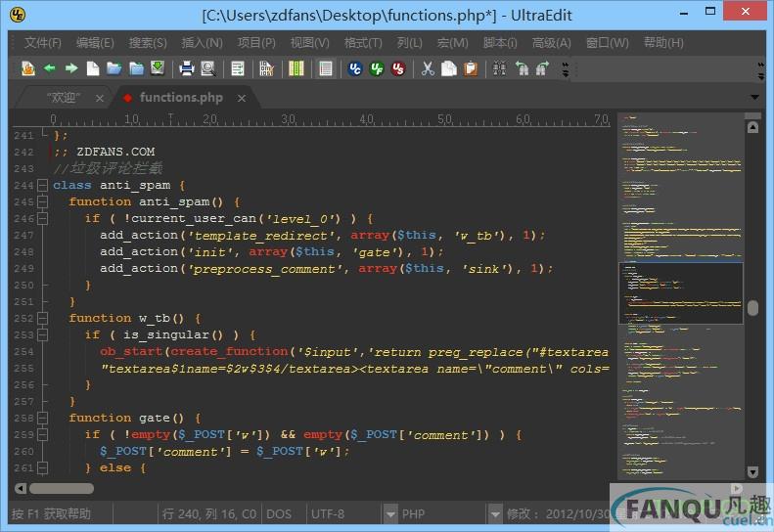The width and height of the screenshot is (774, 532).
Task: Open the 窗口(W) menu
Action: pos(607,43)
